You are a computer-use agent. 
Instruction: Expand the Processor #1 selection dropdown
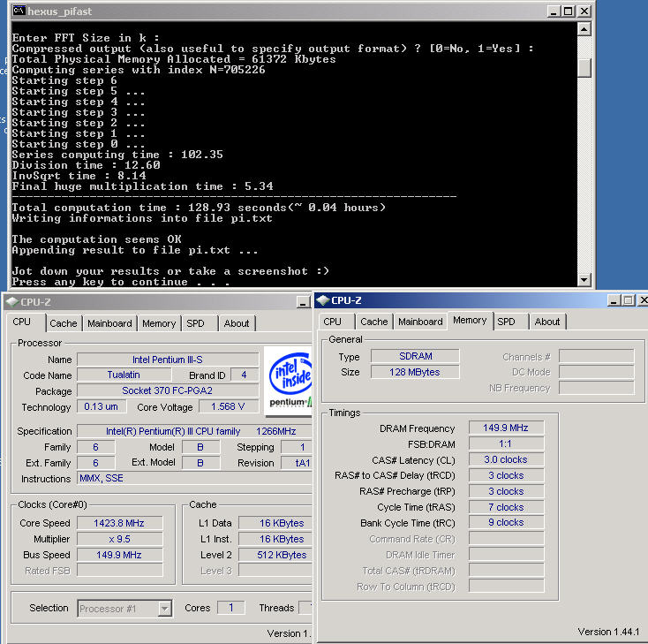165,609
